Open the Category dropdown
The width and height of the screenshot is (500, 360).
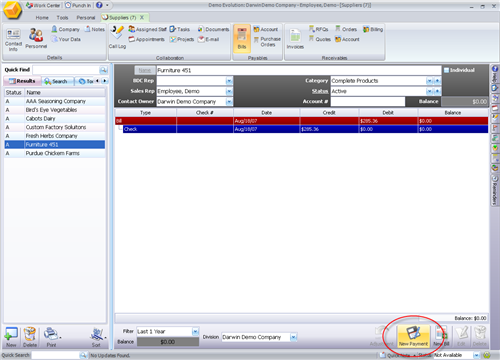[429, 81]
